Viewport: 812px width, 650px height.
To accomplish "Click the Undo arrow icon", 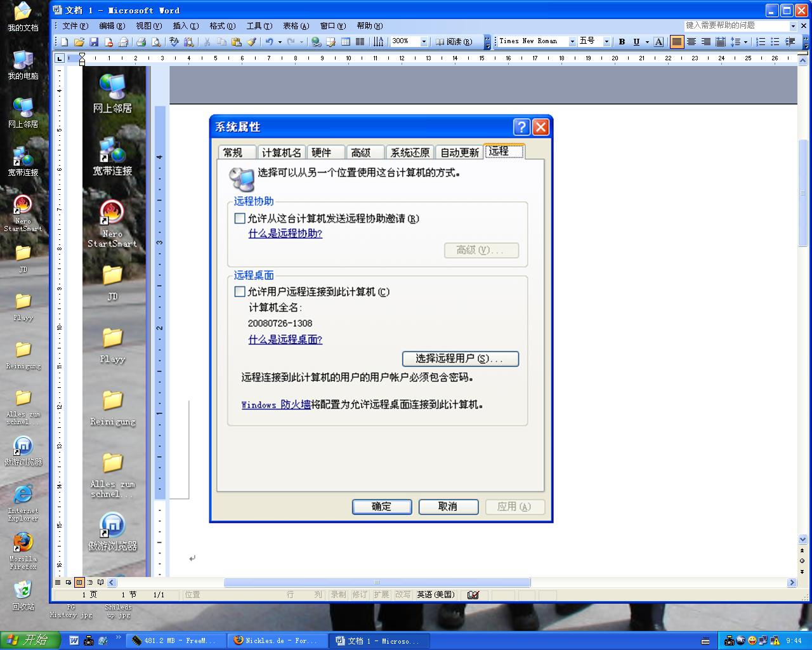I will coord(270,42).
